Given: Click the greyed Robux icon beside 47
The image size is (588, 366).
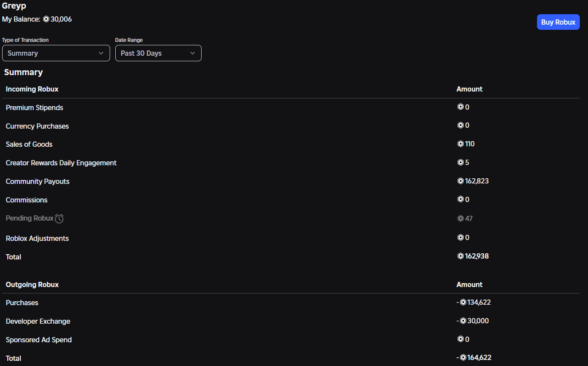Looking at the screenshot, I should tap(460, 218).
